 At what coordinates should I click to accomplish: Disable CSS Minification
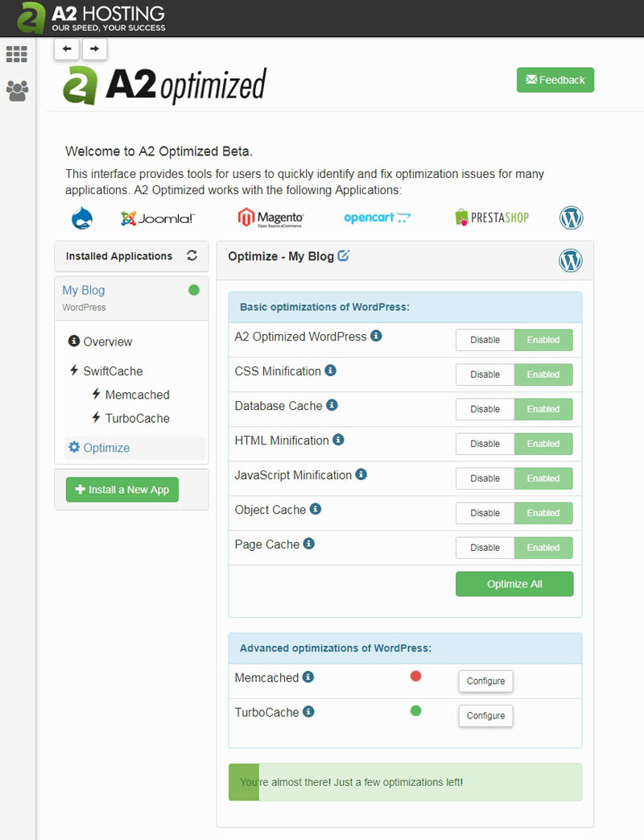coord(485,374)
